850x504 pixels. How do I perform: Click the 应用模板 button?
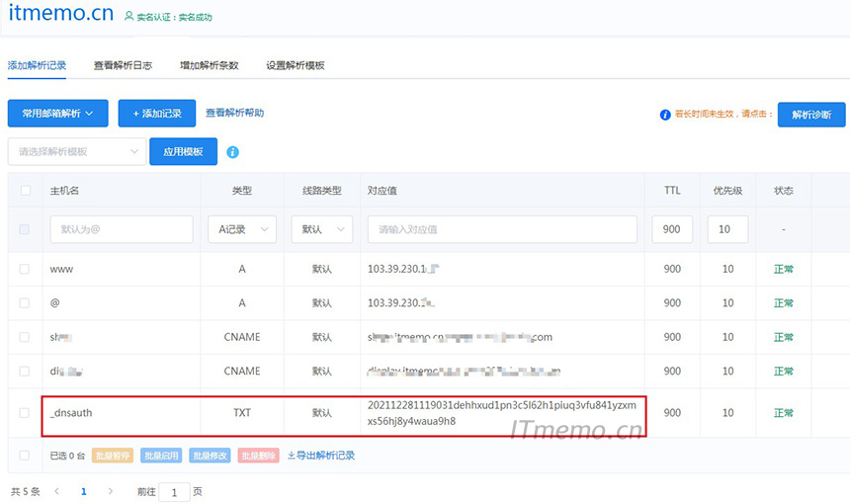(x=183, y=152)
